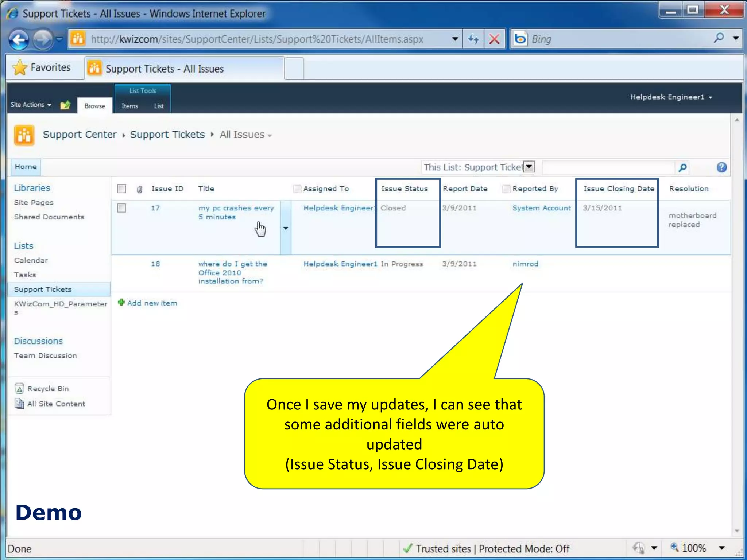Screen dimensions: 747x560
Task: Toggle the Assigned To column filter checkbox
Action: click(x=297, y=188)
